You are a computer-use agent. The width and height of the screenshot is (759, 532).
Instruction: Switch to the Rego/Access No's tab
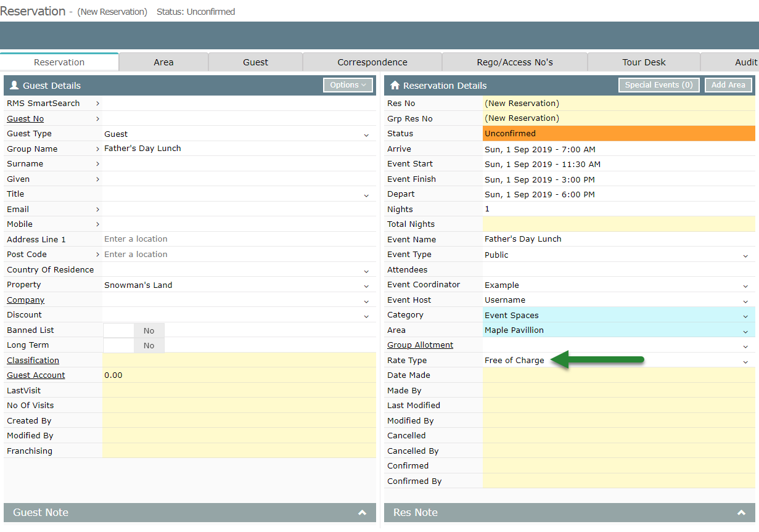tap(515, 62)
